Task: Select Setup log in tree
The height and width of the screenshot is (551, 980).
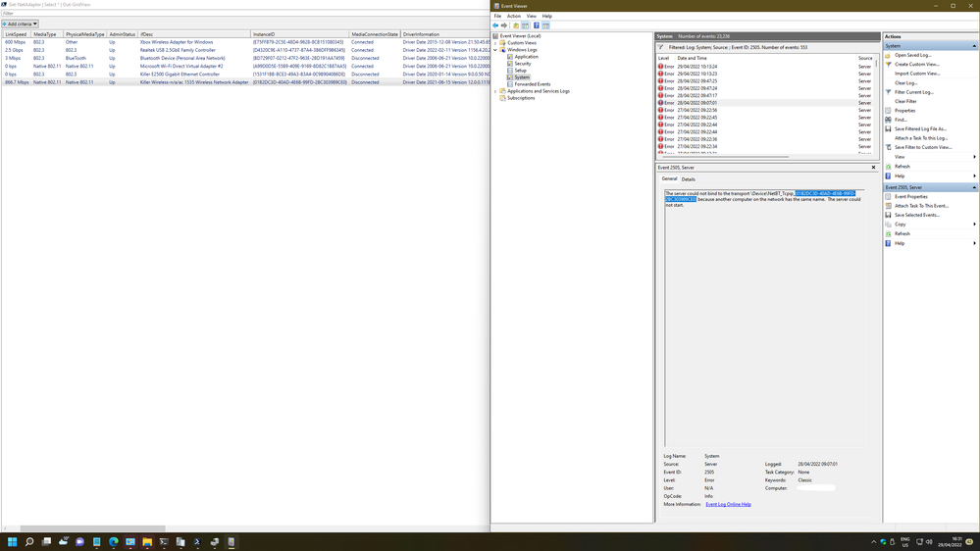Action: pos(521,71)
